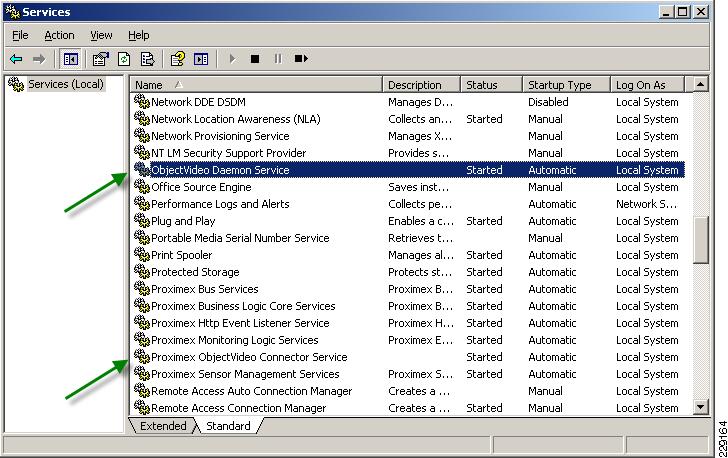Click the scrollbar up arrow

(x=700, y=84)
